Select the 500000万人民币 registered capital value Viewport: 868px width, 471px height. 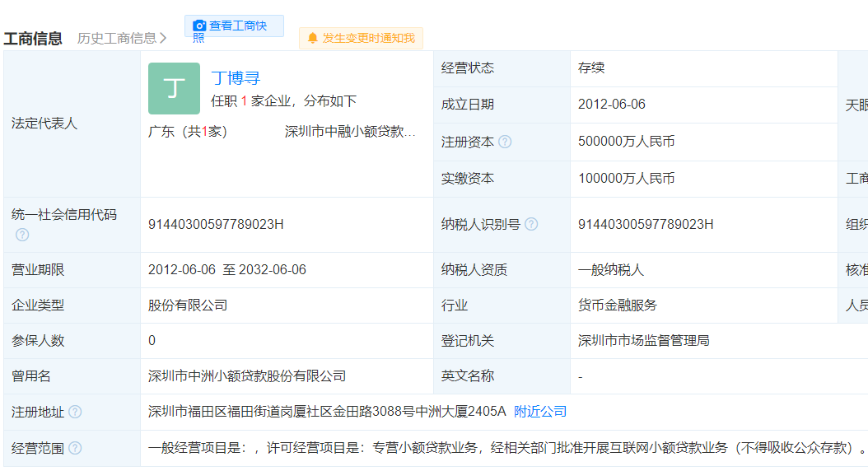point(626,142)
